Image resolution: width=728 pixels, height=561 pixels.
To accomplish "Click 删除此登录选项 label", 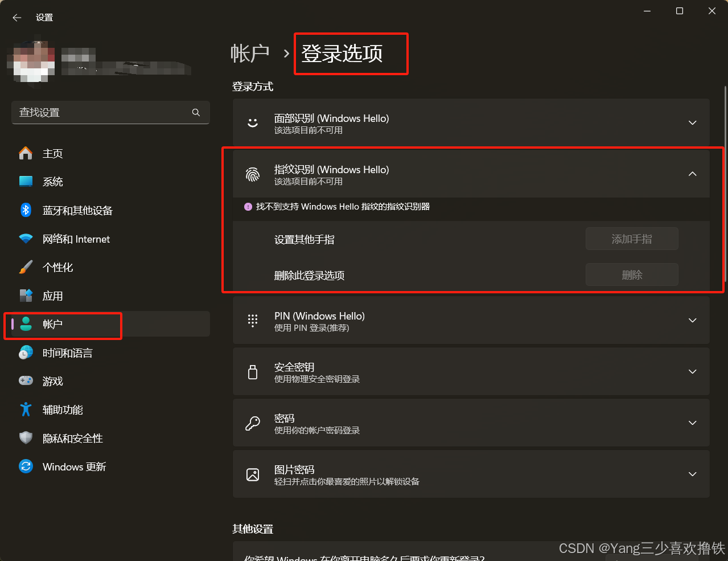I will pyautogui.click(x=309, y=276).
